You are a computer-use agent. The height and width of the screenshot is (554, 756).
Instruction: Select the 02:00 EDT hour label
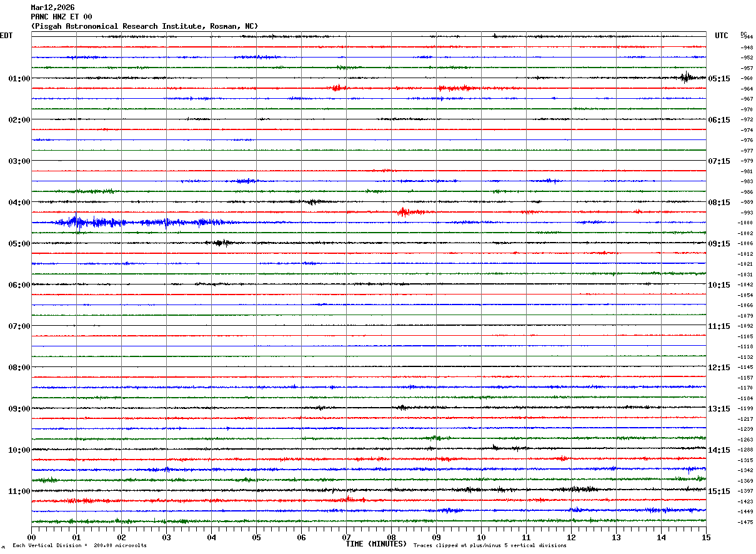tap(19, 120)
